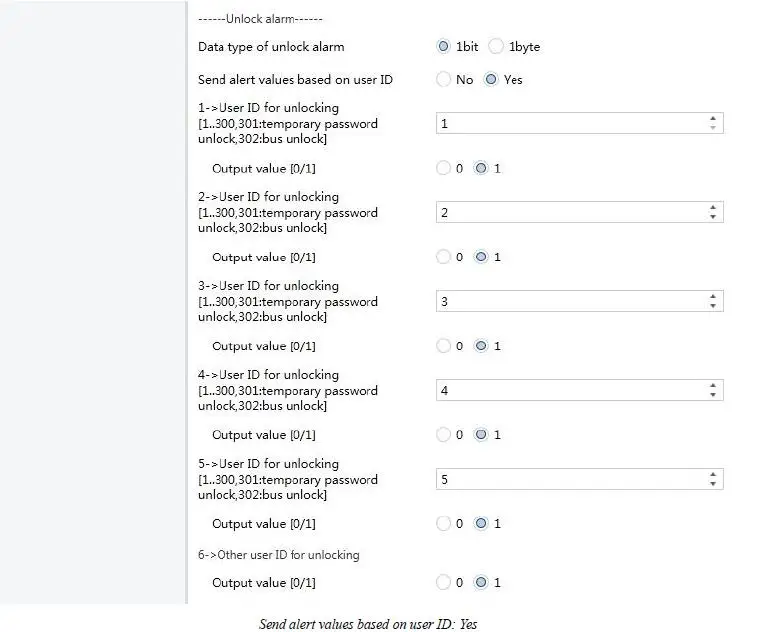Increase the 1st user ID value
Screen dimensions: 779x632
713,119
